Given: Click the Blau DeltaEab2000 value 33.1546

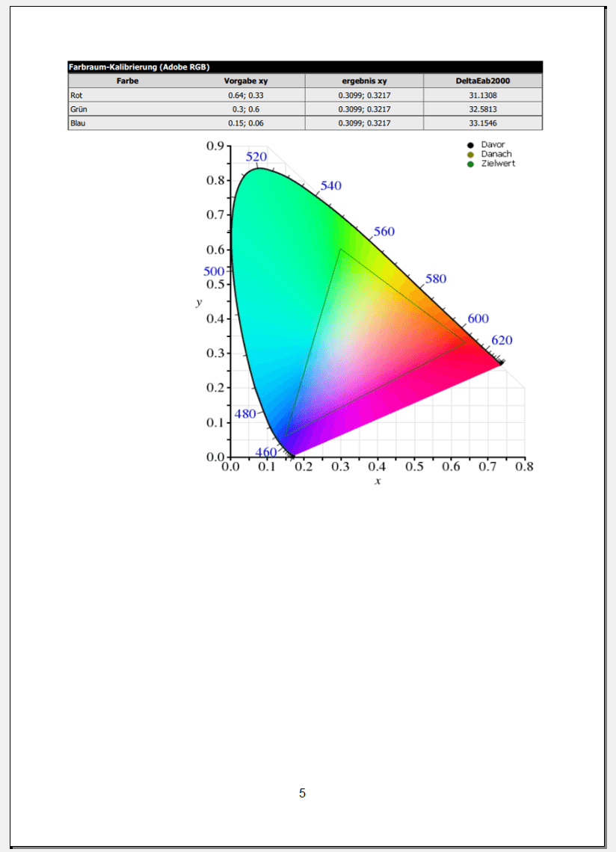Looking at the screenshot, I should [482, 123].
